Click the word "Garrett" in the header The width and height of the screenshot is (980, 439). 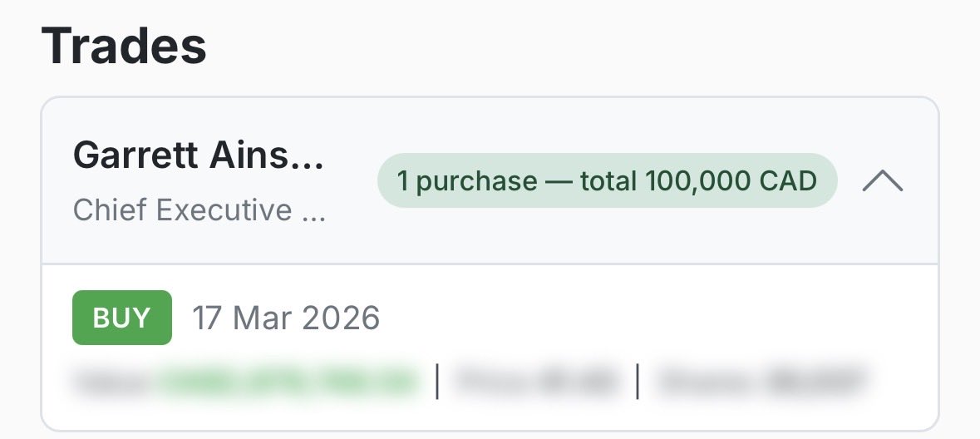[x=135, y=155]
